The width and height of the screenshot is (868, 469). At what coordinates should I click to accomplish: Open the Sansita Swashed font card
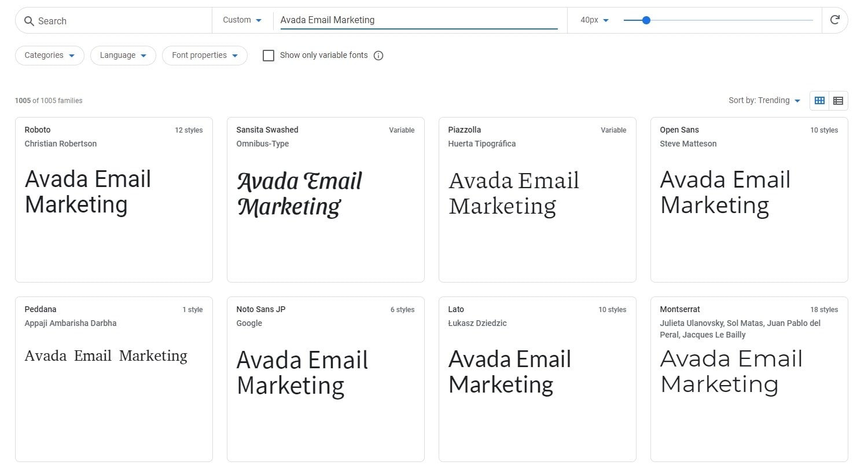coord(326,200)
